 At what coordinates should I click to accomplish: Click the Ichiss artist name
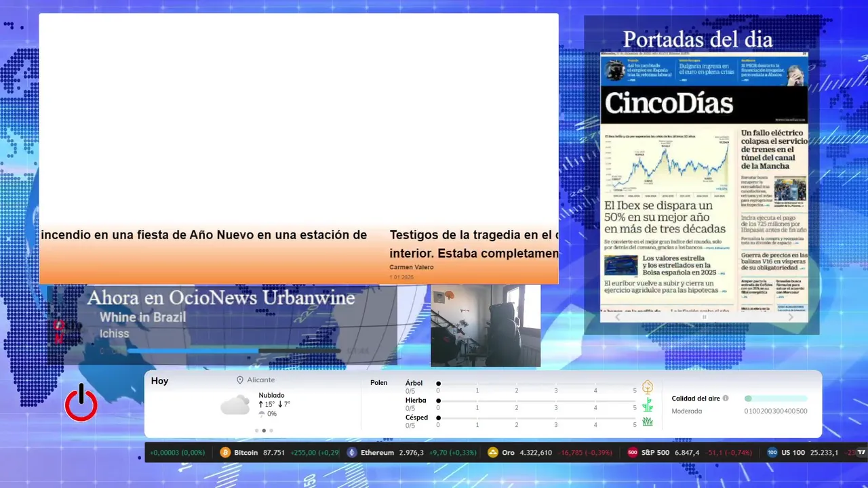pyautogui.click(x=114, y=333)
